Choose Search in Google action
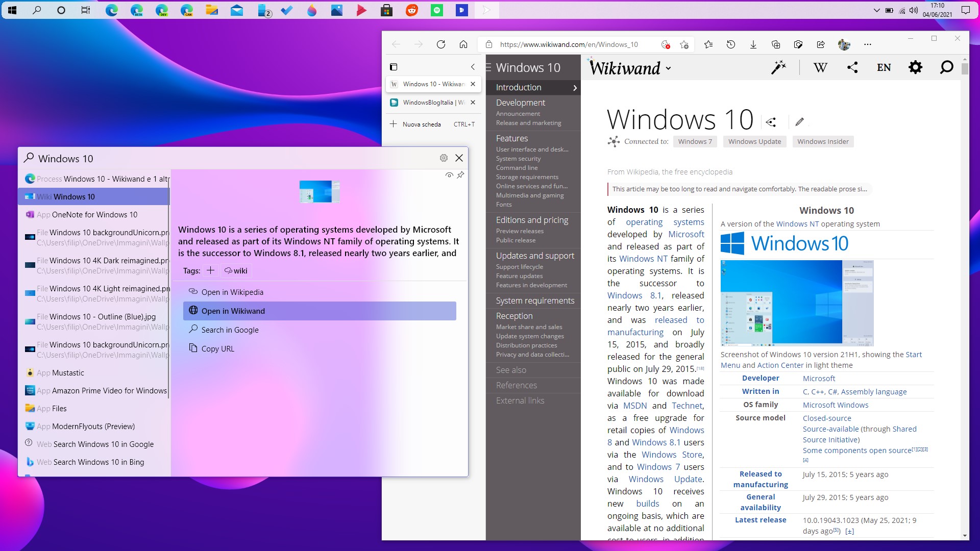Image resolution: width=980 pixels, height=551 pixels. [x=320, y=330]
